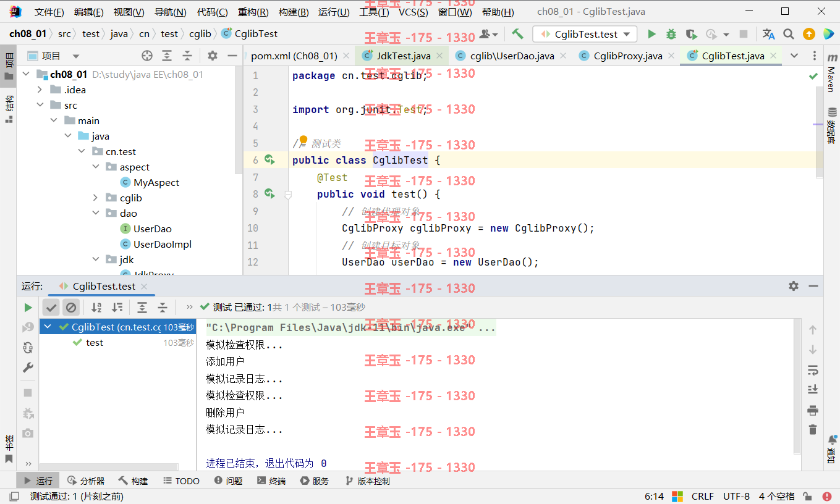
Task: Sort tests by duration in Run toolbar
Action: (x=117, y=307)
